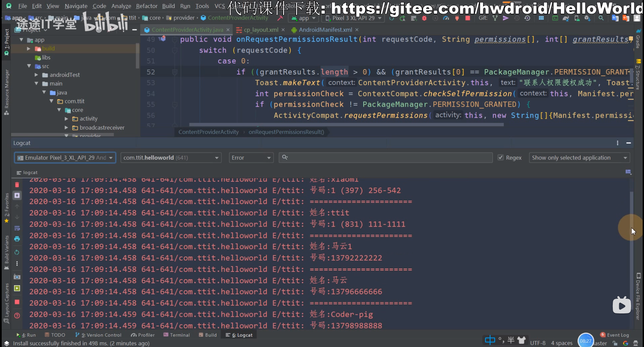Open the TODO tool window
644x347 pixels.
point(55,335)
